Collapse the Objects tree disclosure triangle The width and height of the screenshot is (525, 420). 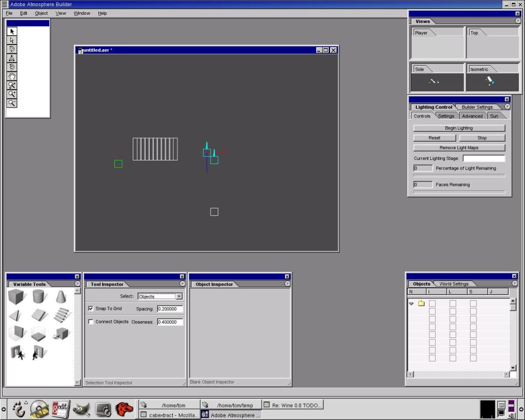pyautogui.click(x=411, y=304)
